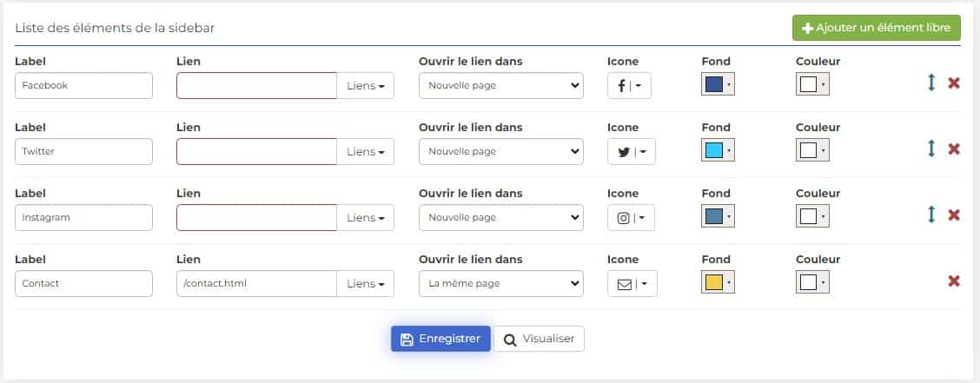Click 'Ajouter un élément libre' button
The width and height of the screenshot is (980, 383).
pyautogui.click(x=877, y=28)
